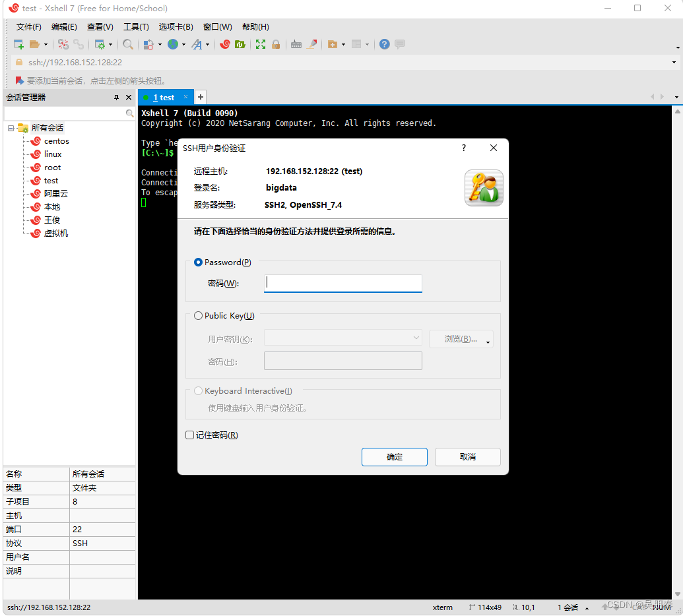Open the 查看(V) menu
The width and height of the screenshot is (683, 616).
tap(100, 27)
